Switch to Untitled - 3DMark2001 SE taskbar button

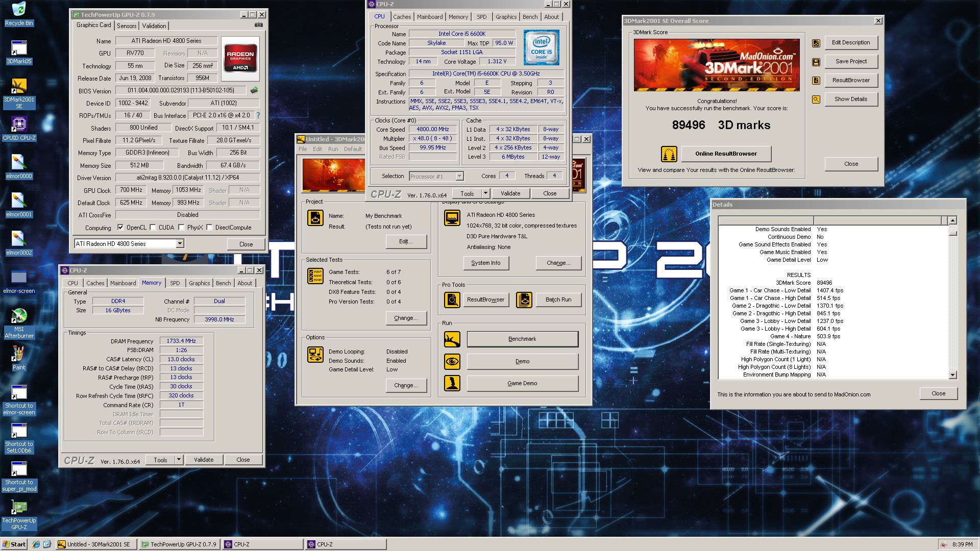96,544
